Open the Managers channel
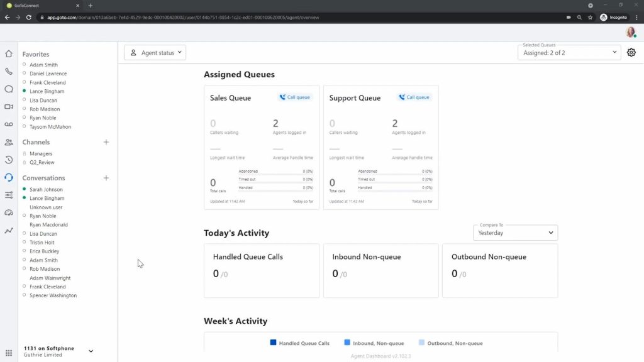The height and width of the screenshot is (362, 644). pos(41,153)
